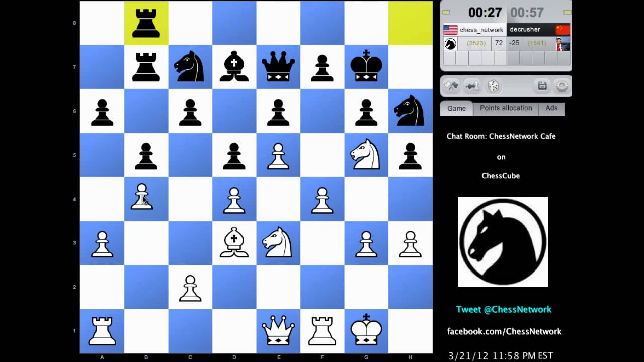Screen dimensions: 644x362
Task: Select the white bishop on d3
Action: pyautogui.click(x=234, y=242)
